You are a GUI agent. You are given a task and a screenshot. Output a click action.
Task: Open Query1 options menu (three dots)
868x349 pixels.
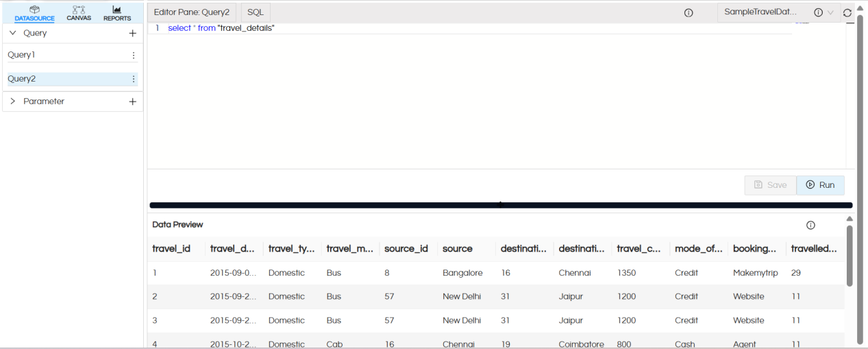[134, 55]
